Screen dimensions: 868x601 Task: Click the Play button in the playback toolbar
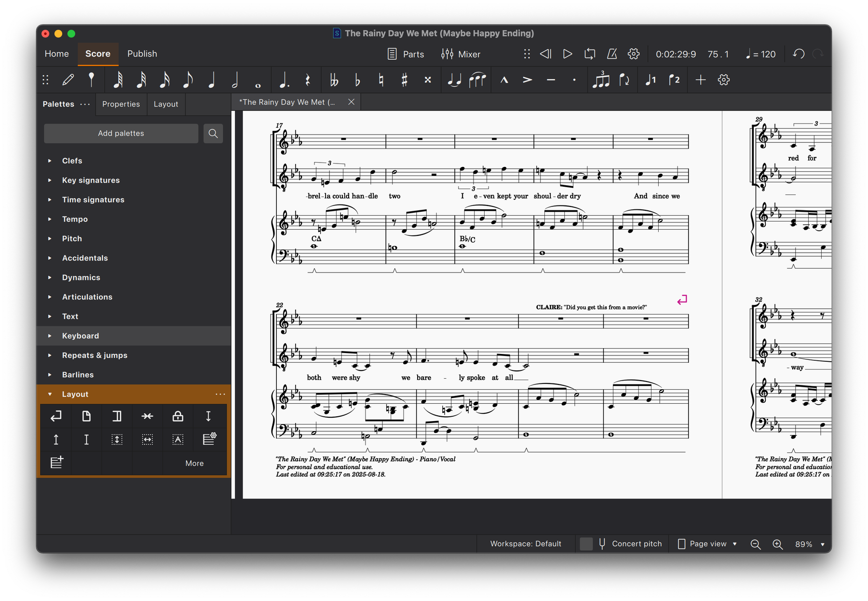[568, 54]
